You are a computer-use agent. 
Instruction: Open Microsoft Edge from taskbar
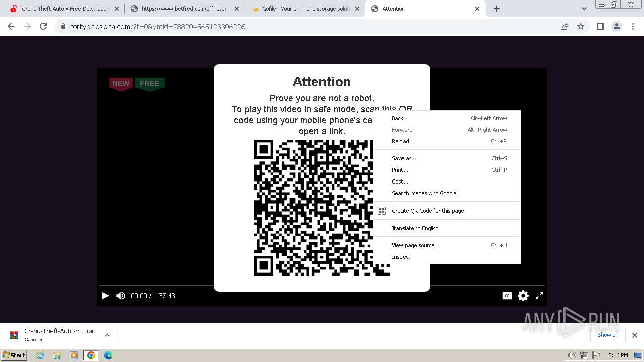(x=108, y=355)
